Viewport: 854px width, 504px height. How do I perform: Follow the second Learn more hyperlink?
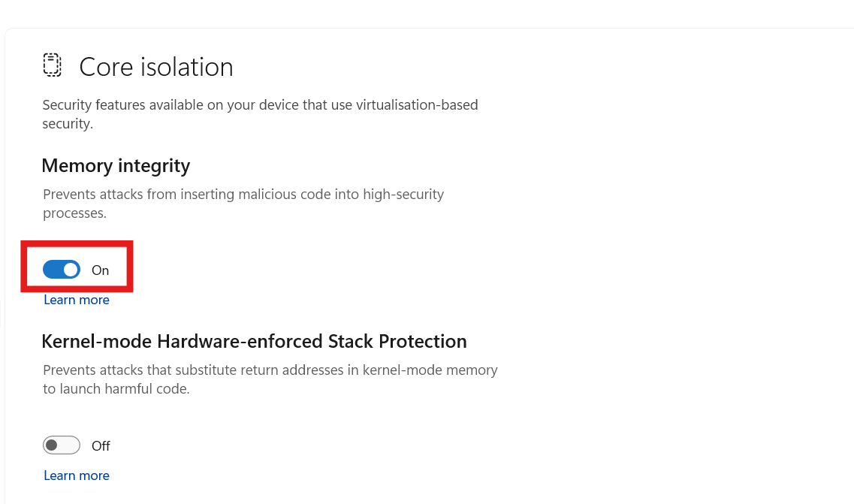76,475
